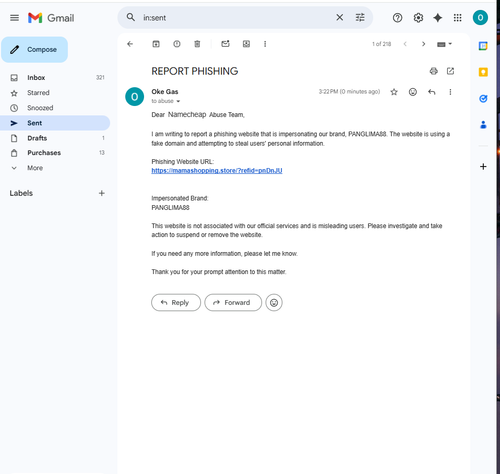
Task: Click the 3:22 PM timestamp
Action: coord(349,92)
